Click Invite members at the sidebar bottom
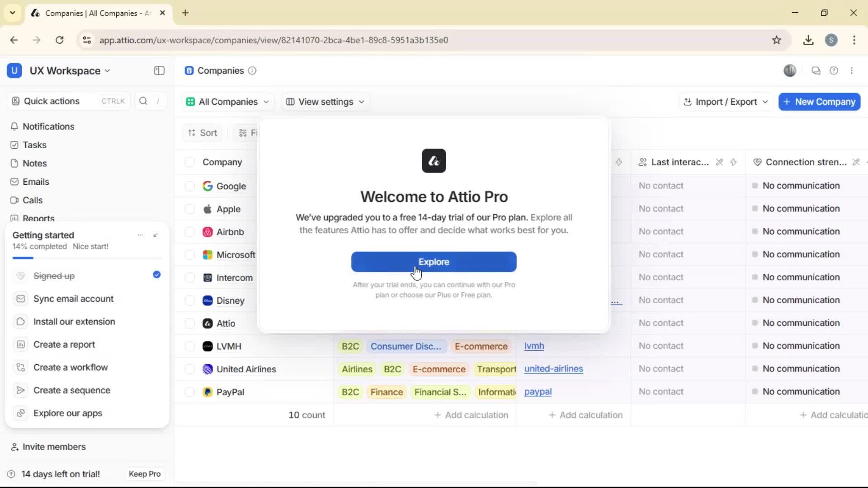The height and width of the screenshot is (488, 868). point(54,447)
